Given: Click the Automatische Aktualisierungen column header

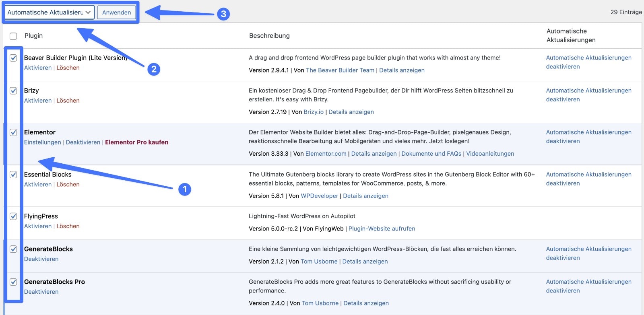Looking at the screenshot, I should click(571, 35).
